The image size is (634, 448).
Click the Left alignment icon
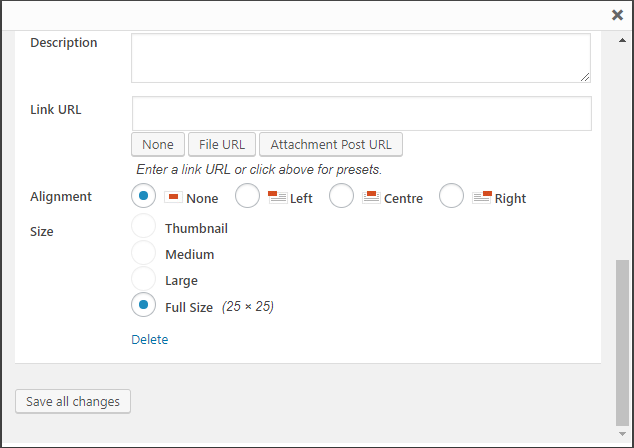coord(277,197)
